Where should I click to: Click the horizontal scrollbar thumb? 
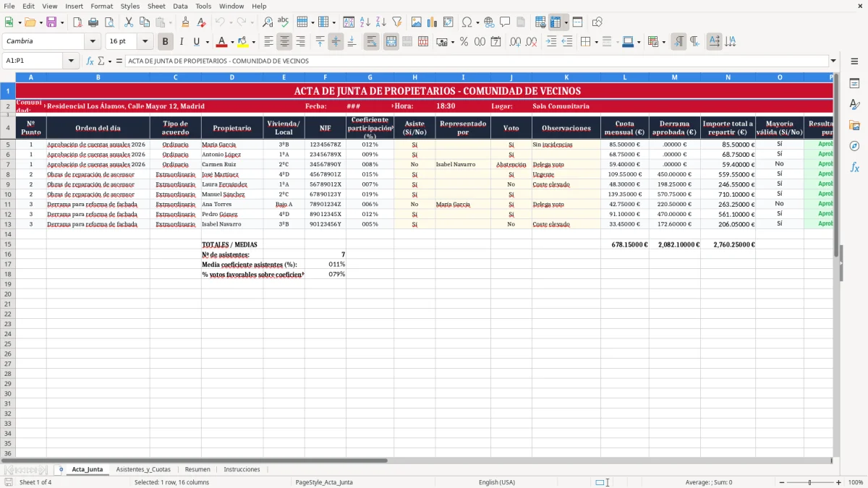click(195, 460)
